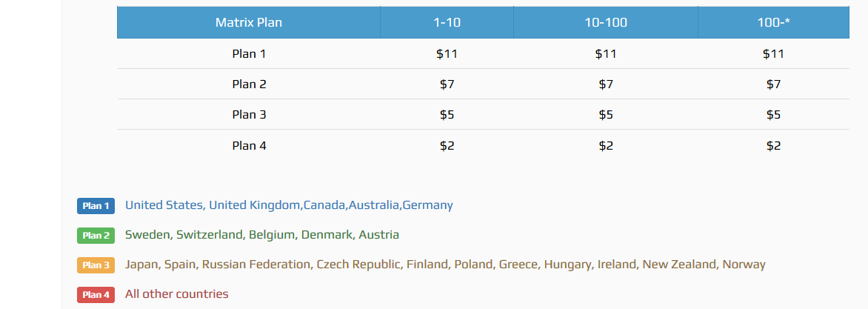
Task: Click the blue Plan 1 badge
Action: (x=96, y=206)
